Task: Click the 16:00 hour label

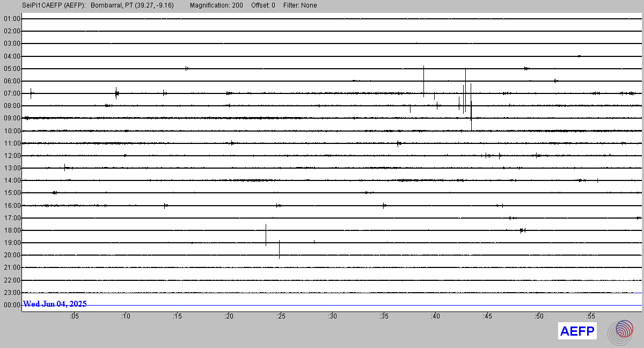Action: click(x=12, y=206)
